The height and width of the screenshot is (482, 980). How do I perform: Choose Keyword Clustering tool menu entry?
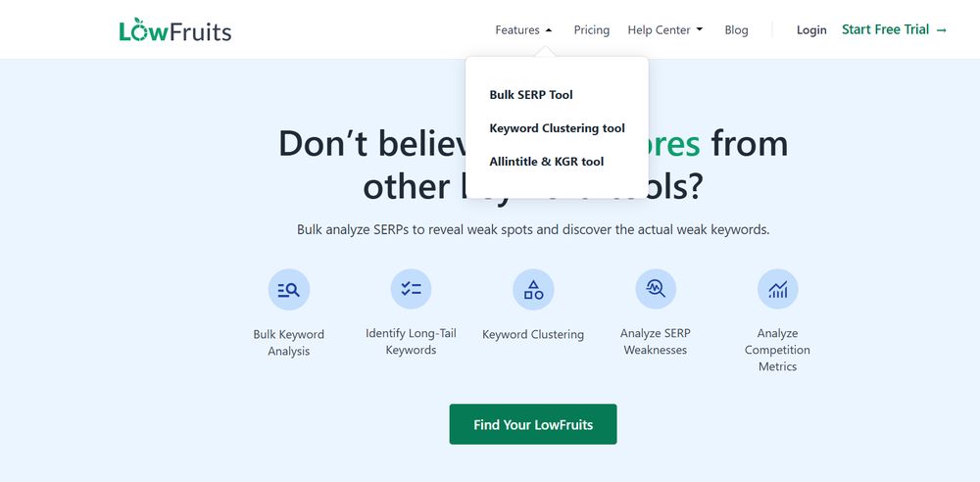tap(557, 128)
